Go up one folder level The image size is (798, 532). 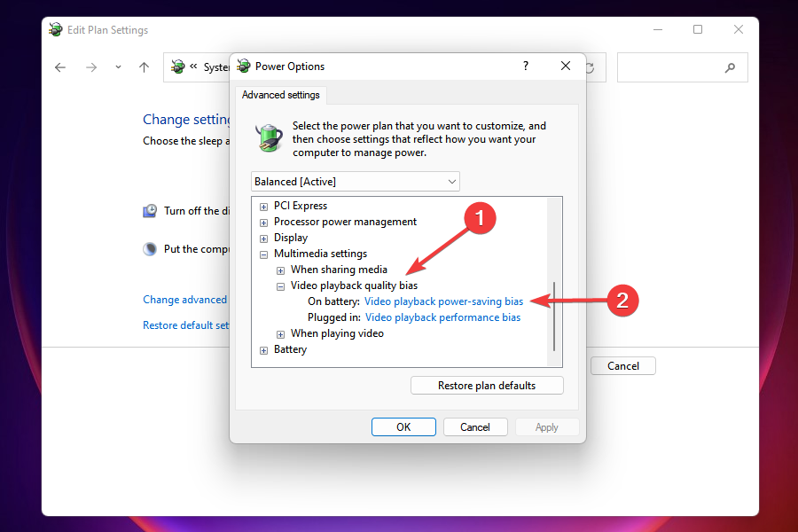click(144, 67)
